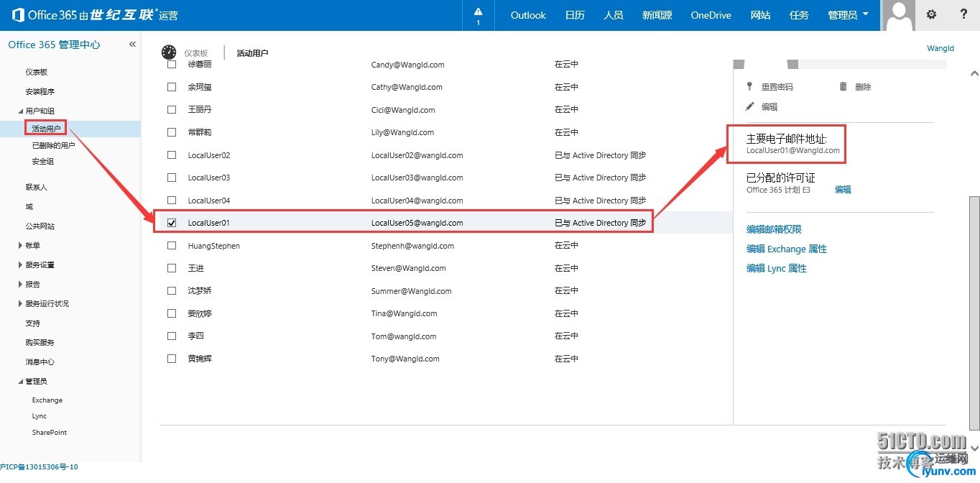Open OneDrive in the top navigation
980x483 pixels.
pos(711,15)
